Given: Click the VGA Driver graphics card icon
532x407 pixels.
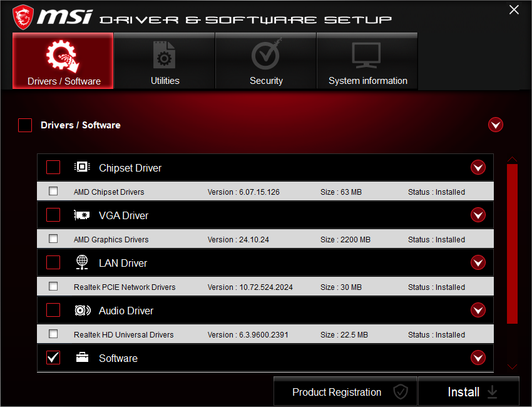Looking at the screenshot, I should coord(82,215).
